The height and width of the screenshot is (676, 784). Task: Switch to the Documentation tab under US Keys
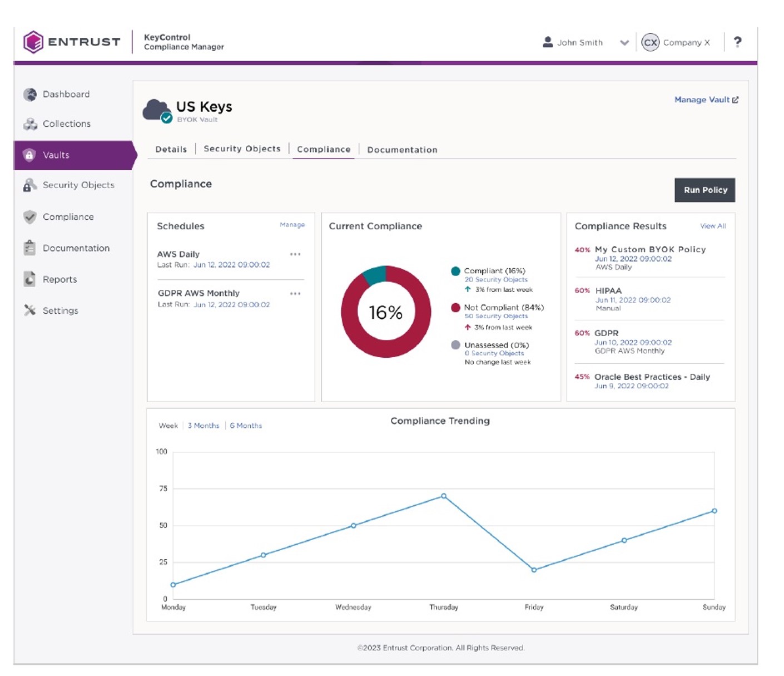click(x=402, y=150)
